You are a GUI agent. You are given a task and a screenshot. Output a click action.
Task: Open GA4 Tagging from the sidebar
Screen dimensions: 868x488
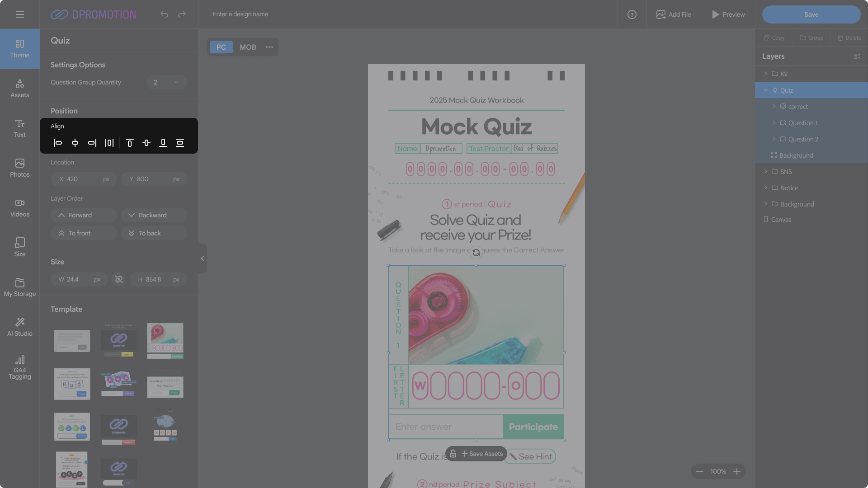pos(20,367)
